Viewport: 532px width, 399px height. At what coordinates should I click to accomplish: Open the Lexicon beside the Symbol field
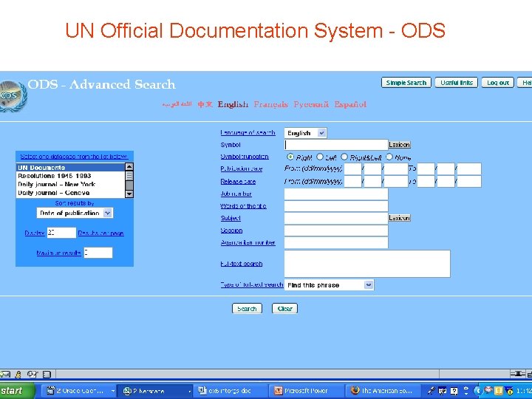[x=399, y=145]
